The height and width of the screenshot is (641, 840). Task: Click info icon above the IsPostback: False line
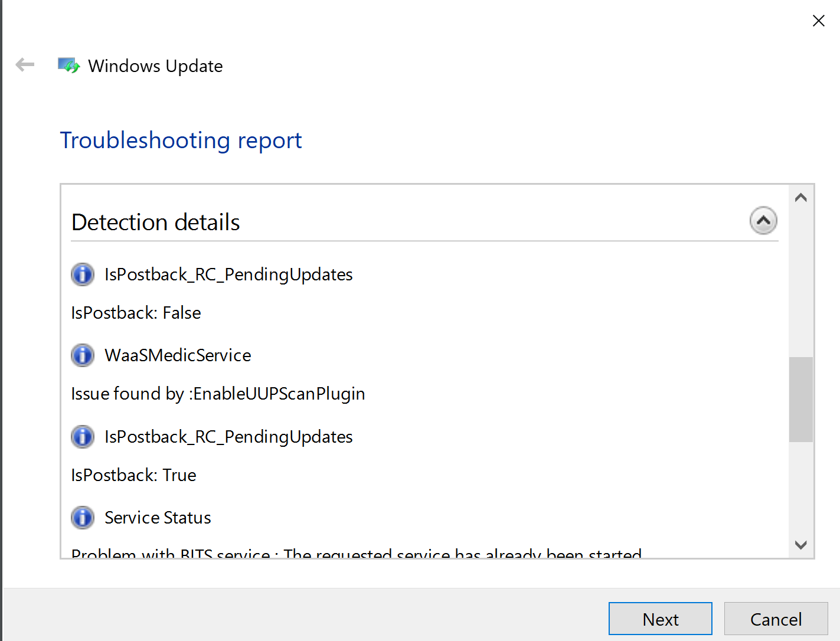(x=83, y=274)
